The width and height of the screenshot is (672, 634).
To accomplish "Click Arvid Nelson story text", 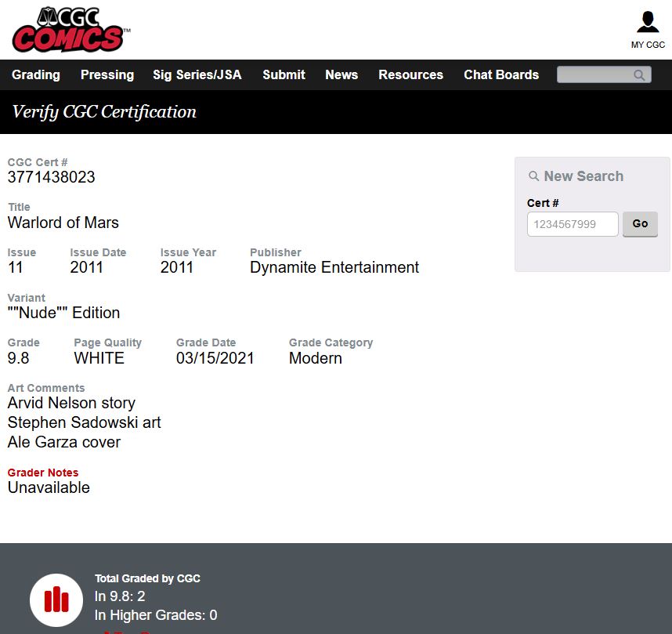I will coord(71,403).
